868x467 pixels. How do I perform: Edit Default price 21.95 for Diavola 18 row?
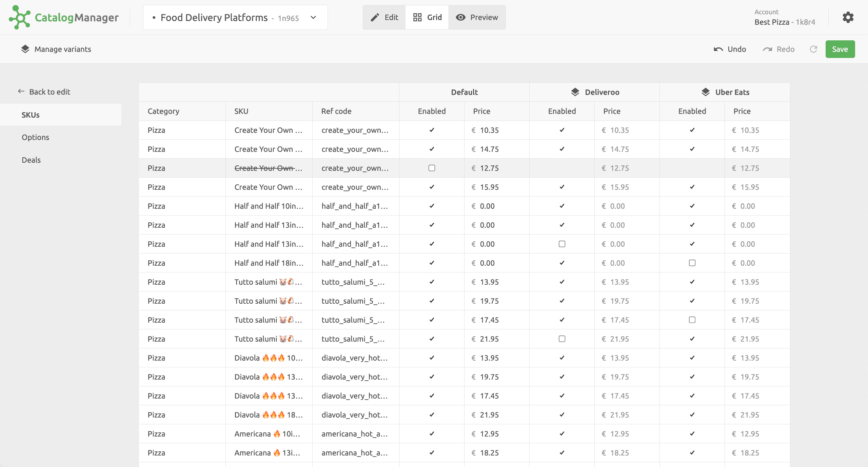click(x=497, y=415)
